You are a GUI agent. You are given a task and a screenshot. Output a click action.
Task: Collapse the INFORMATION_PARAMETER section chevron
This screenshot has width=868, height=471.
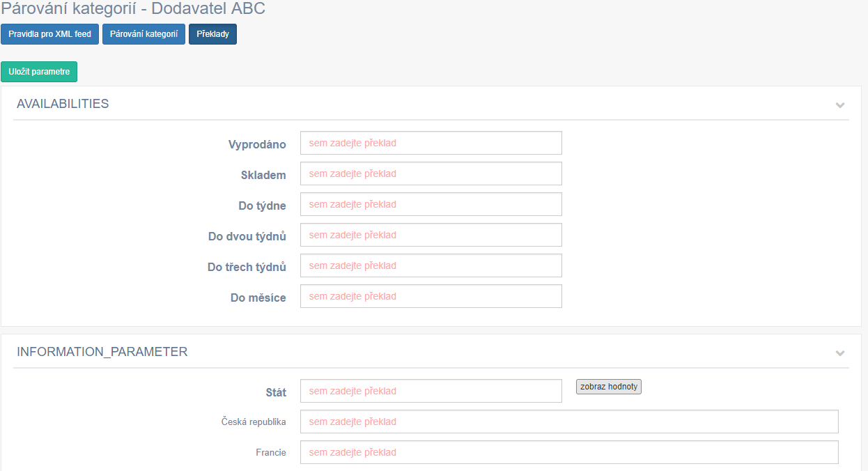840,353
